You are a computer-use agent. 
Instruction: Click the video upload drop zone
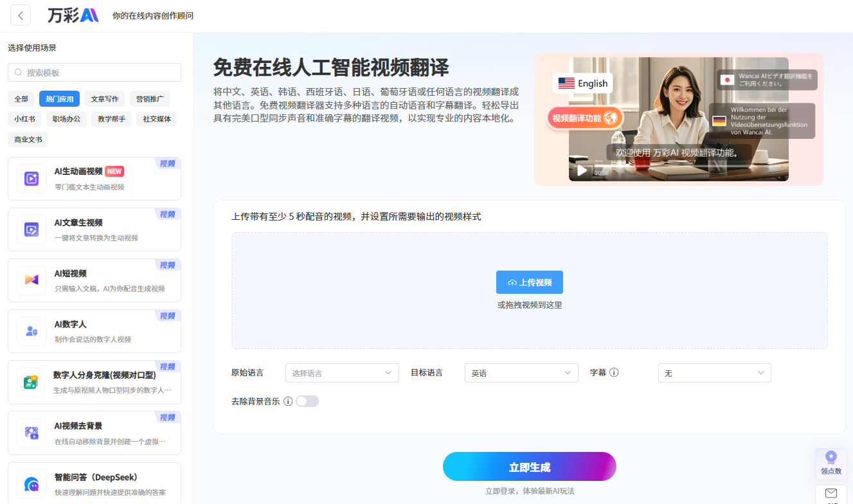pyautogui.click(x=530, y=291)
